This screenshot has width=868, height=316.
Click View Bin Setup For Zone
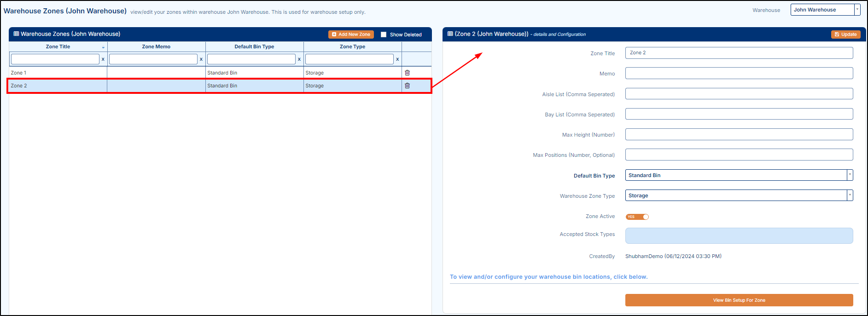739,300
